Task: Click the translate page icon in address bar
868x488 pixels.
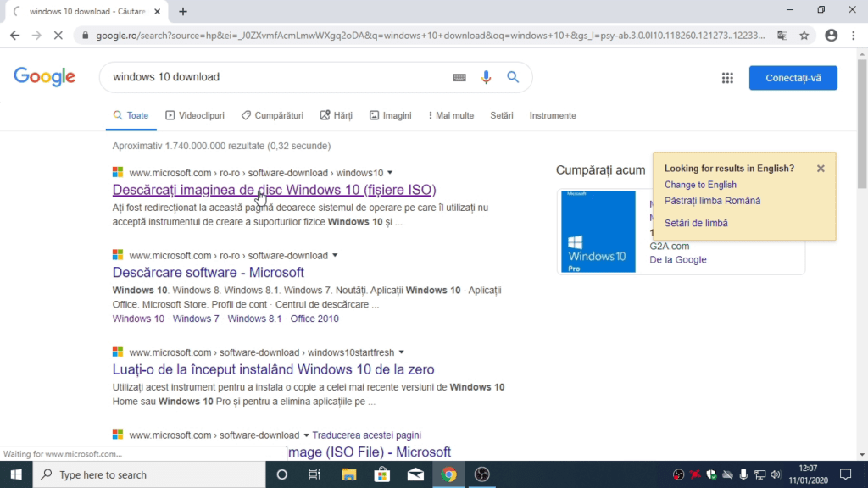Action: [782, 36]
